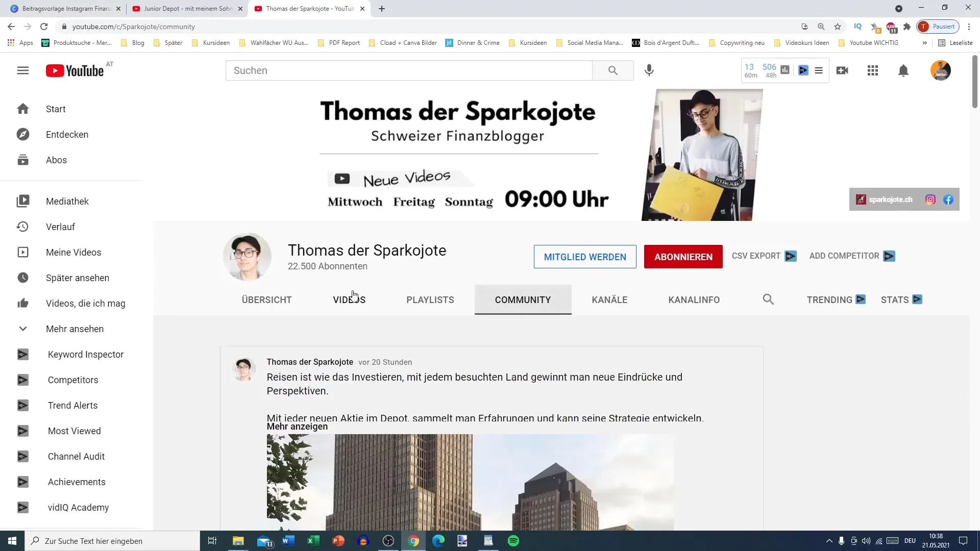Open vidIQ stats bar chart icon
This screenshot has width=980, height=551.
pos(785,70)
